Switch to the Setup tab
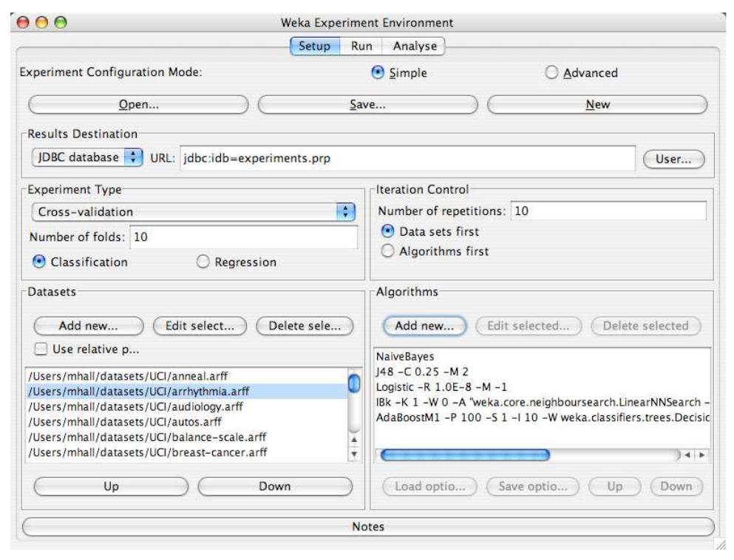The image size is (734, 560). coord(315,47)
